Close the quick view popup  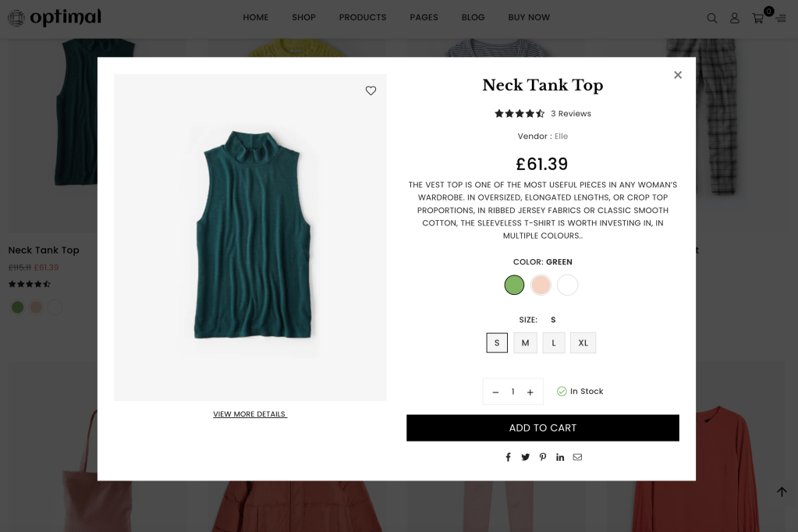point(677,75)
